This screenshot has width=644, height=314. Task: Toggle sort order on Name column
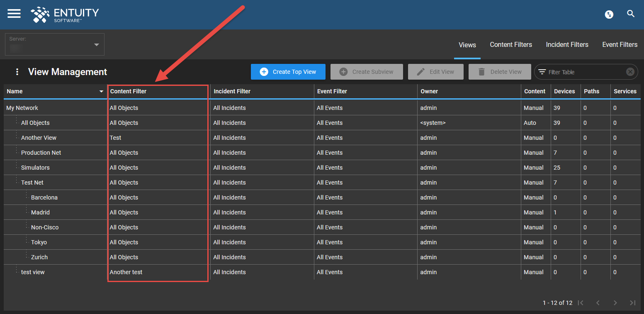(101, 91)
